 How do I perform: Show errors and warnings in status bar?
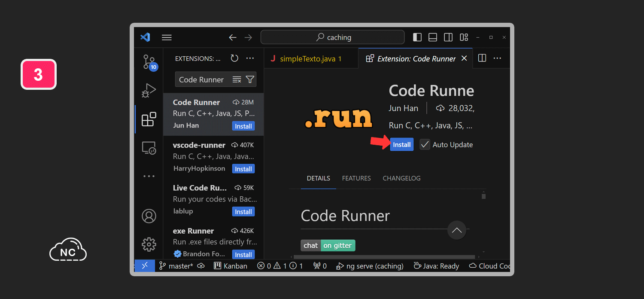(x=280, y=266)
